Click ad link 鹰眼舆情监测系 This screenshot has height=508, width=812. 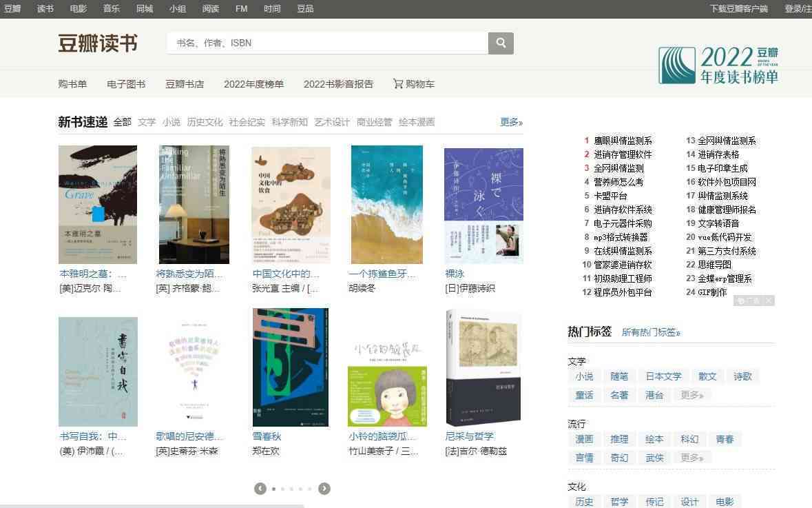pos(623,141)
